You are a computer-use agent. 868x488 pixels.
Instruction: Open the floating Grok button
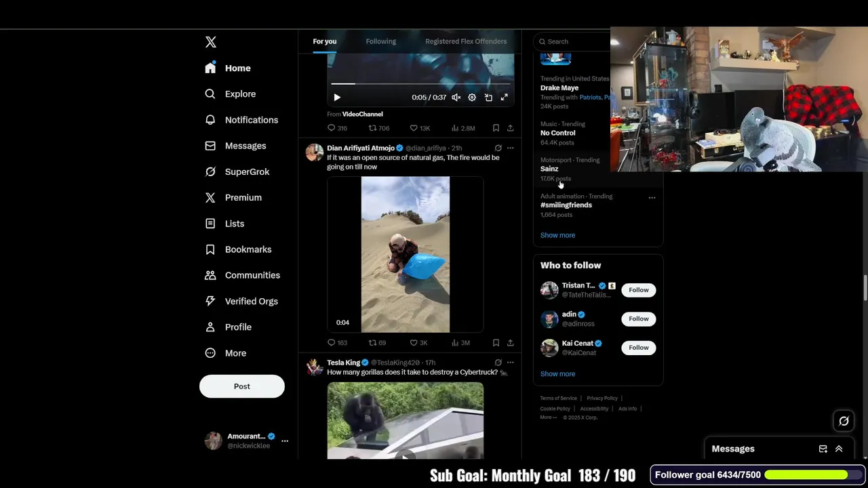tap(844, 421)
